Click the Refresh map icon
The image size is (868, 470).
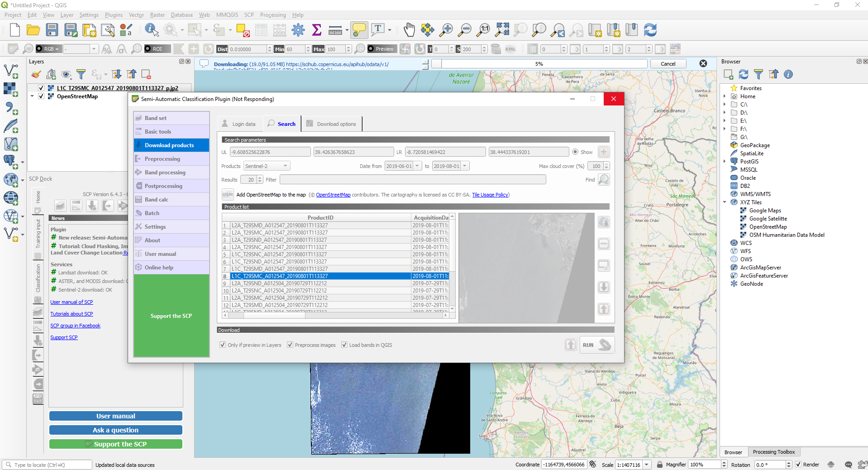click(650, 30)
